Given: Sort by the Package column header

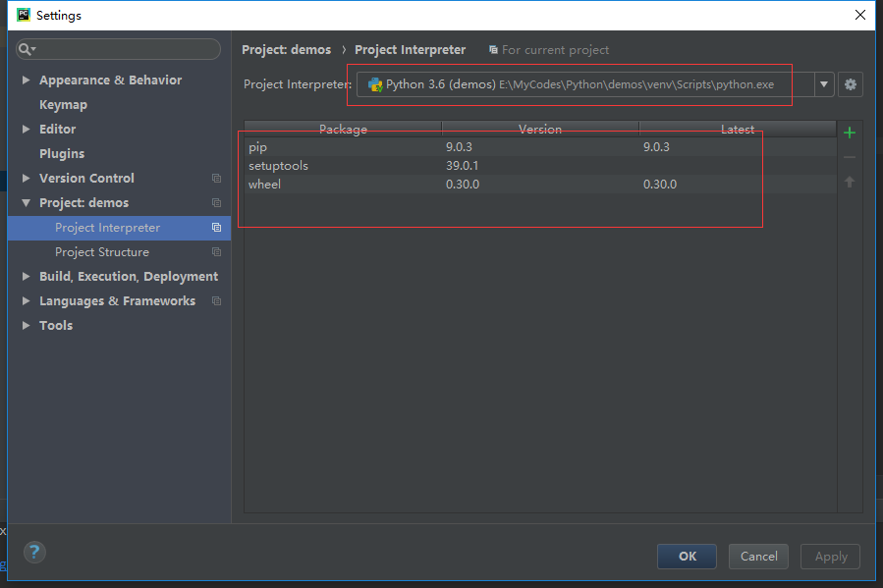Looking at the screenshot, I should [x=343, y=129].
